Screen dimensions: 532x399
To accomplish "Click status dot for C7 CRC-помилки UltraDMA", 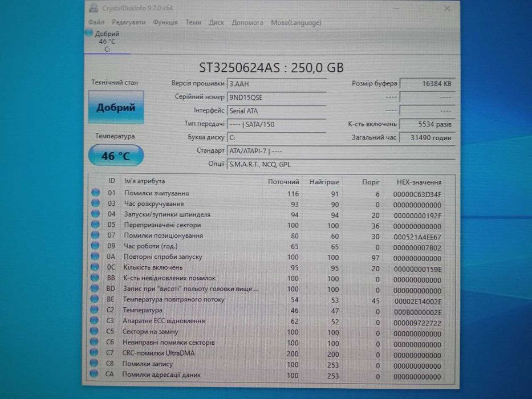I will [x=94, y=352].
